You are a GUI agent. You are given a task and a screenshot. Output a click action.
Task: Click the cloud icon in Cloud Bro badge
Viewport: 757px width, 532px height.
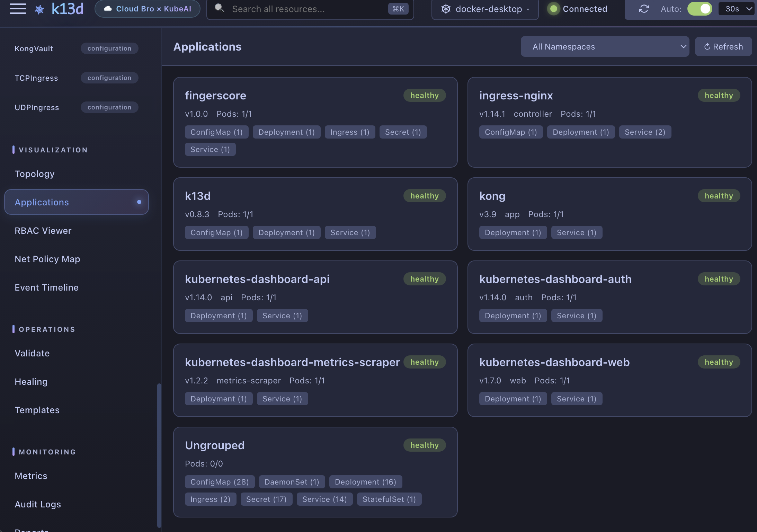108,9
